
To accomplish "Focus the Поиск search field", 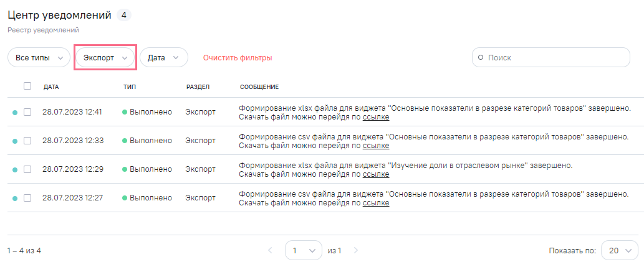I will pos(555,57).
